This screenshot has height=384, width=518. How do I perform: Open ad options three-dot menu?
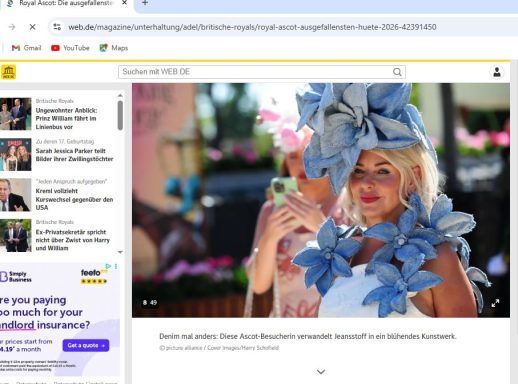click(116, 266)
